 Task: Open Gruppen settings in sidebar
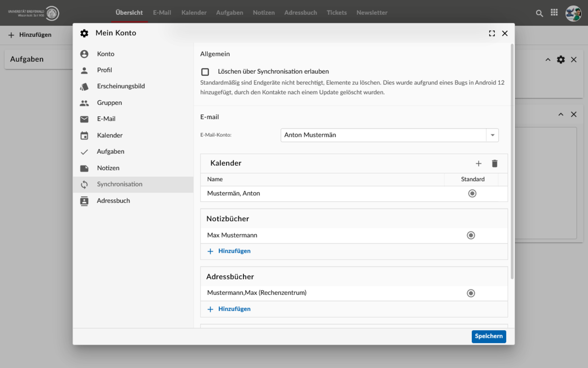tap(109, 103)
